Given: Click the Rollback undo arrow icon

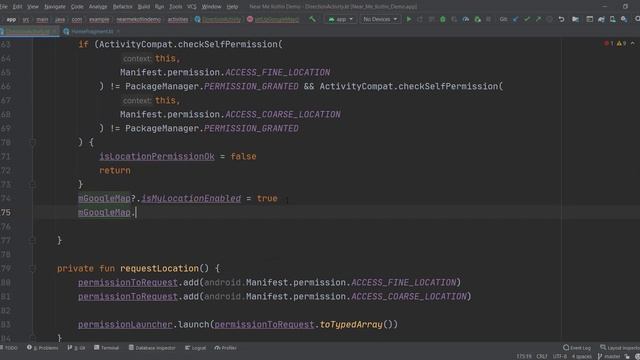Looking at the screenshot, I should pos(562,19).
